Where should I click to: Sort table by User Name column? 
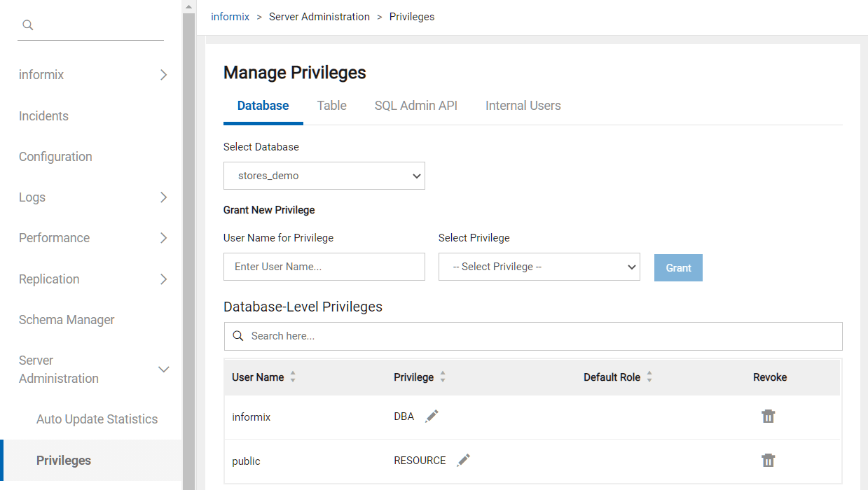click(x=293, y=377)
